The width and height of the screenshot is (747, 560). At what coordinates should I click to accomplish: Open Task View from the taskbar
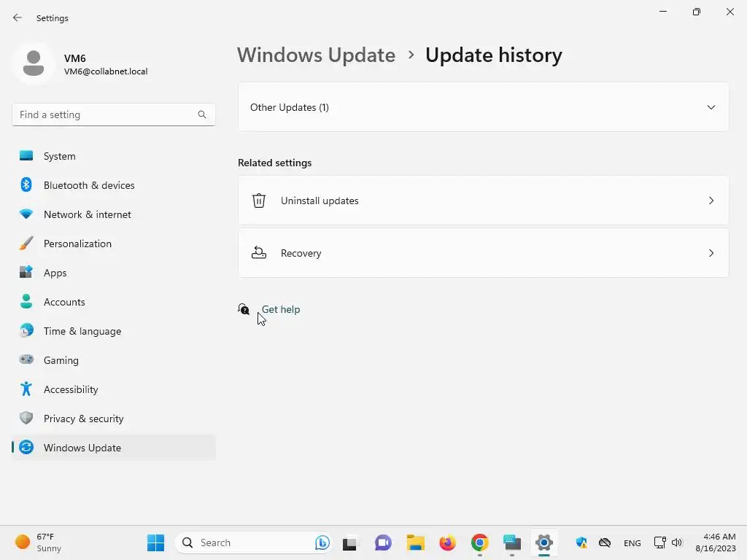click(349, 543)
